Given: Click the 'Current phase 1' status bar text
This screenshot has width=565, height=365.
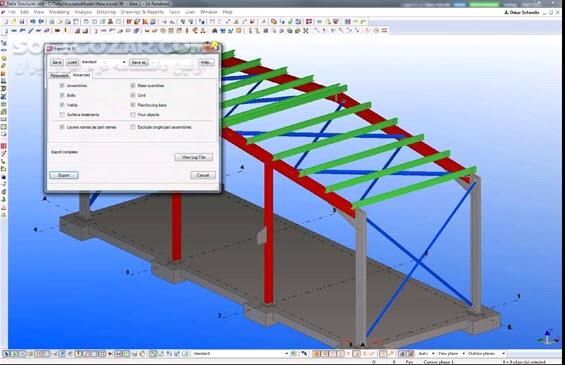Looking at the screenshot, I should [438, 362].
